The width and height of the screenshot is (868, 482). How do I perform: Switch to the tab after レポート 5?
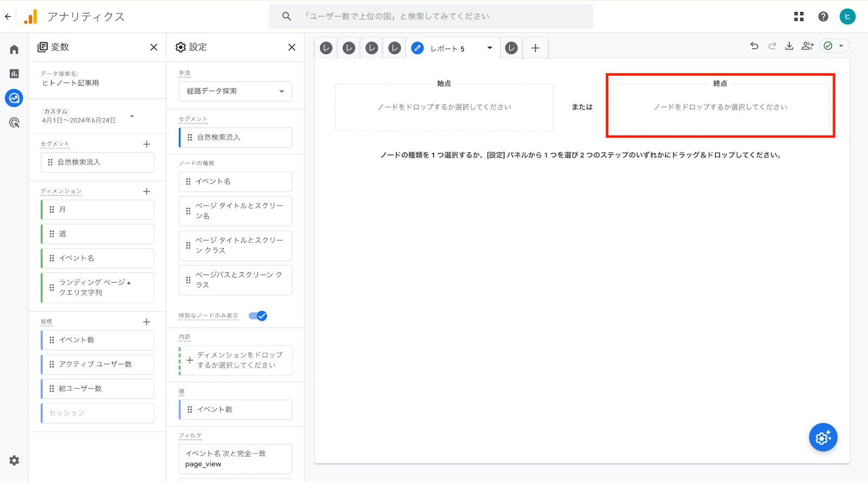click(512, 48)
